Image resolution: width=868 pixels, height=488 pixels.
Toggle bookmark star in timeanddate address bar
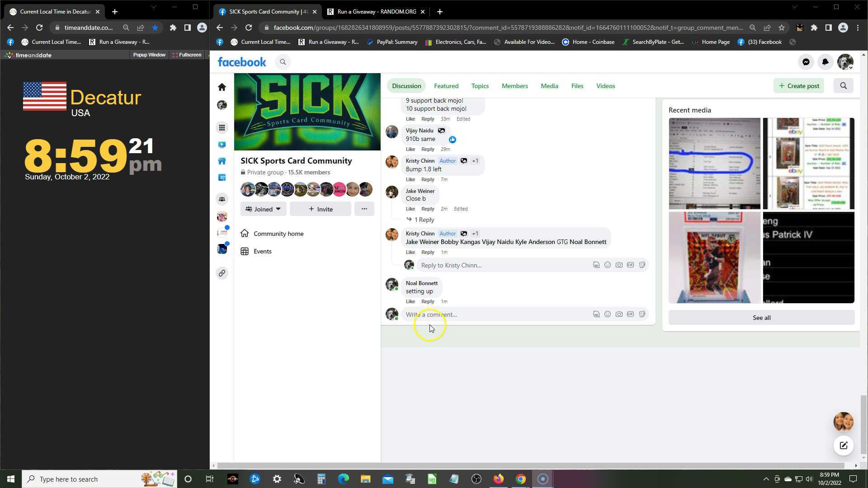coord(155,28)
